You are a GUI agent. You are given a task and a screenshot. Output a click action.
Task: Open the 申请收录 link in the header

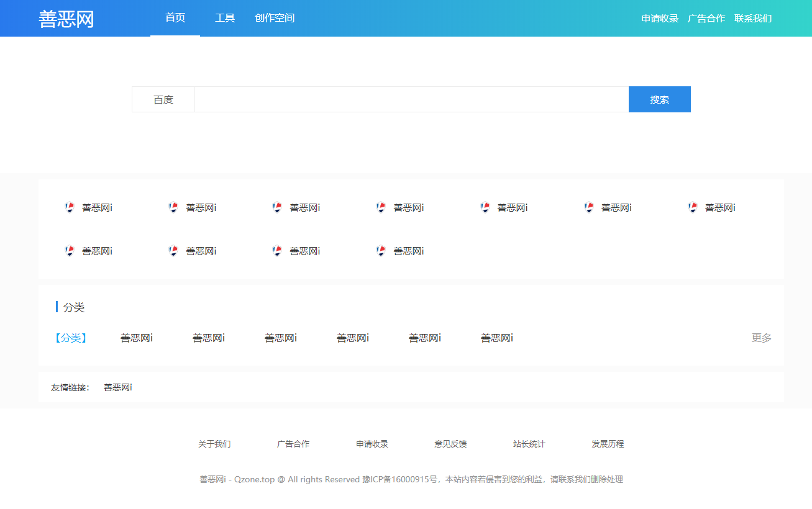(x=659, y=18)
